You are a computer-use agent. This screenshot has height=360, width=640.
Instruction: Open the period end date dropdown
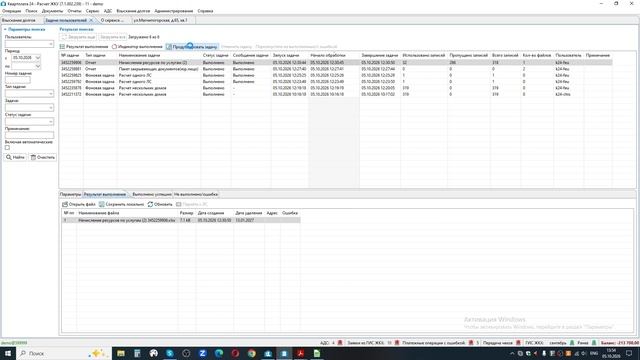click(38, 66)
